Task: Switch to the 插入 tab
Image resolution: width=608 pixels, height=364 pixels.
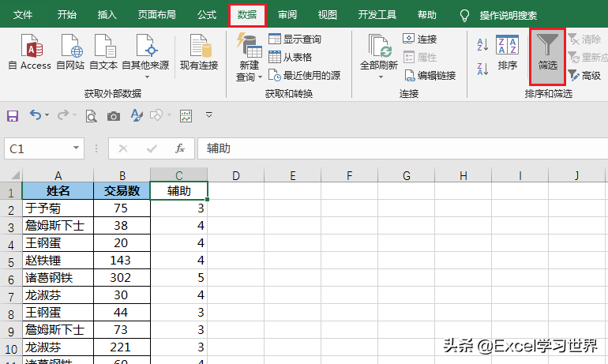Action: coord(107,15)
